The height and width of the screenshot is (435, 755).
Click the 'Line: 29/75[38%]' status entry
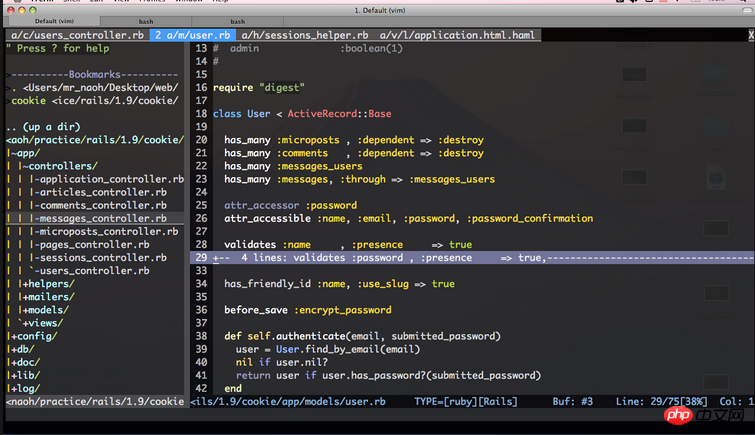(x=662, y=402)
